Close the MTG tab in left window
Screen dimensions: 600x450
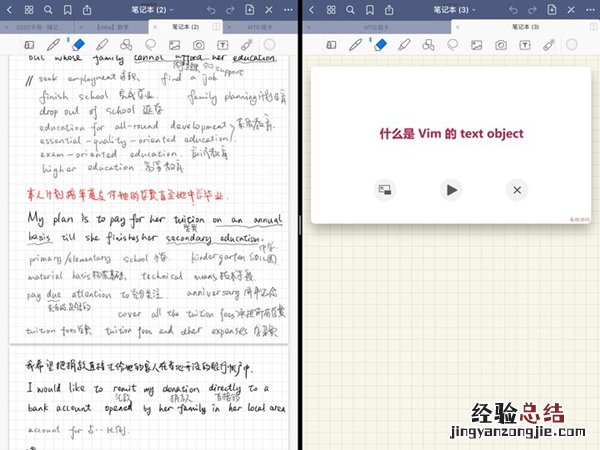click(x=229, y=27)
